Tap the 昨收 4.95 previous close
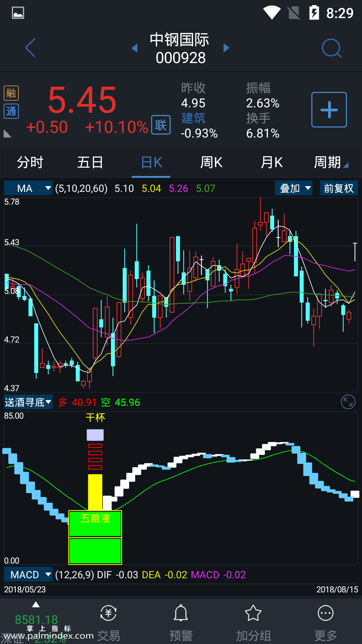 click(x=193, y=96)
